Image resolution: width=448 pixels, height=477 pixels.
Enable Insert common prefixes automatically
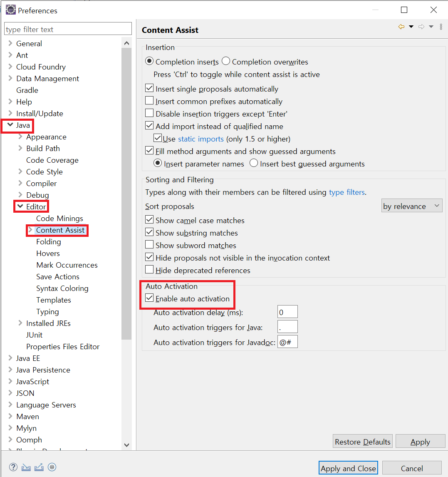pos(149,101)
